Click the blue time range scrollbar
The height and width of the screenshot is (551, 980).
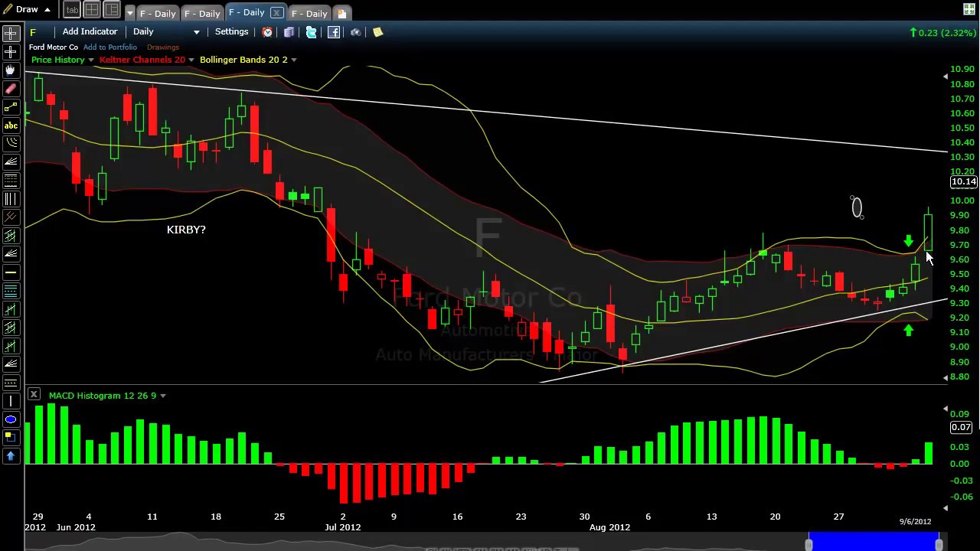874,542
